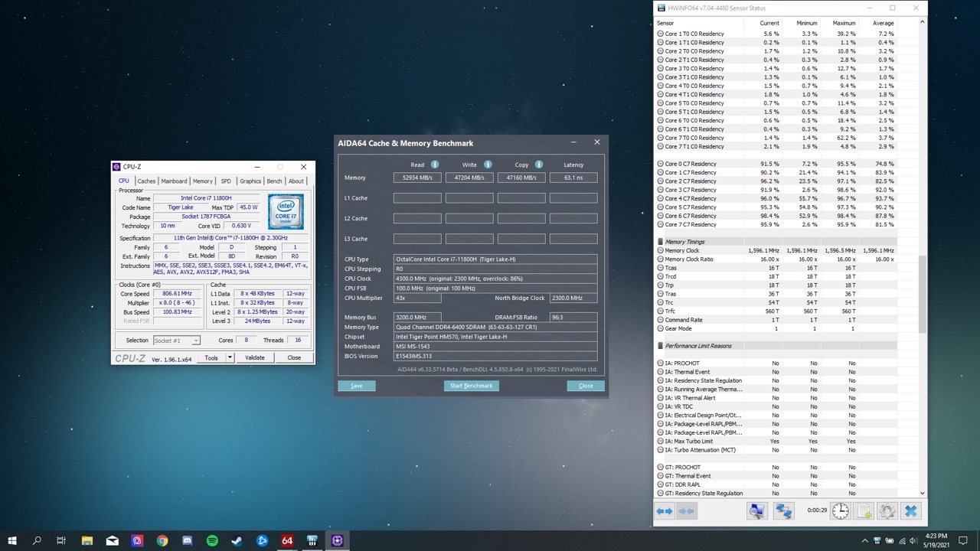Open taskbar search magnifier

click(x=37, y=540)
